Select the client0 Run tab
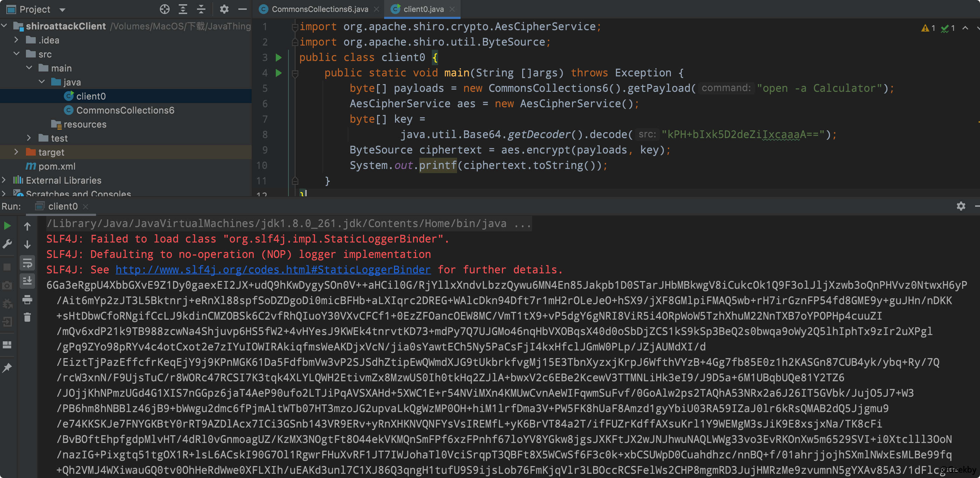Image resolution: width=980 pixels, height=478 pixels. pos(63,206)
